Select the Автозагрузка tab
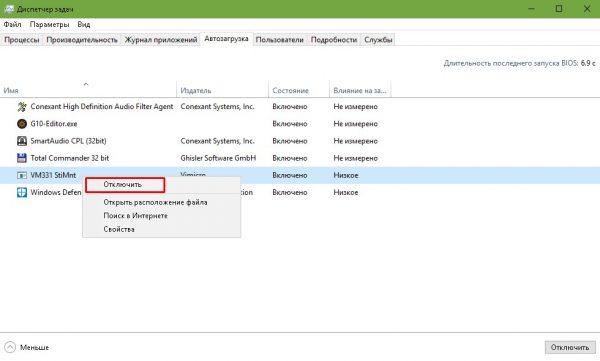The width and height of the screenshot is (600, 361). tap(226, 39)
